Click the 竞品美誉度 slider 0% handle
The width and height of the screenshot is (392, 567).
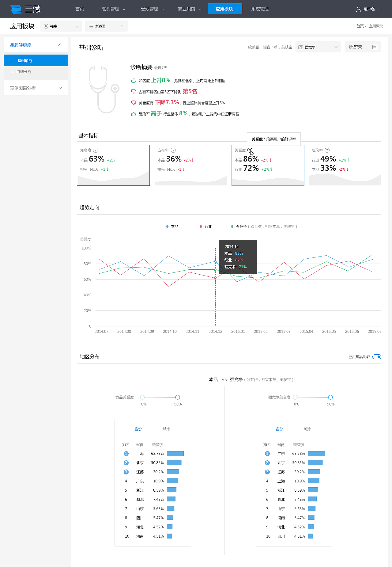pos(142,397)
